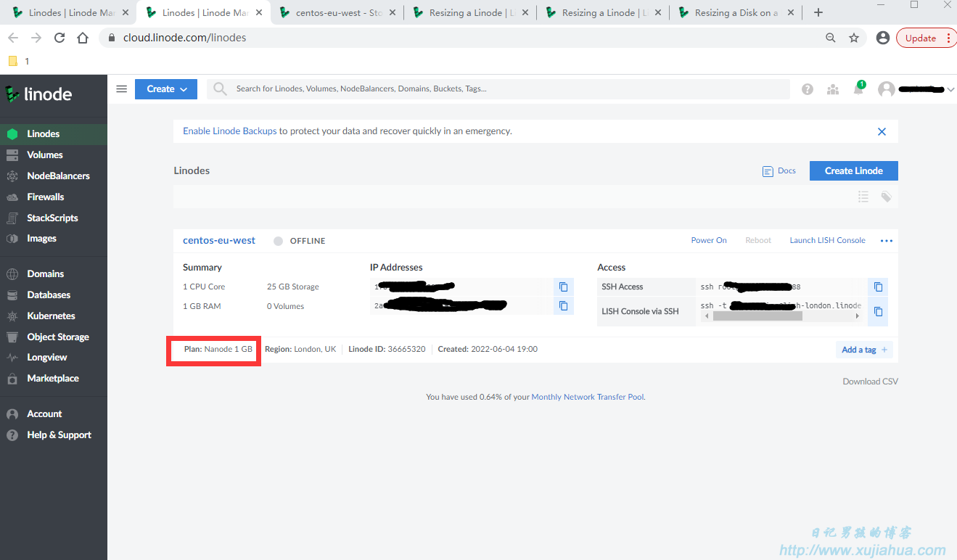Open the centos-eu-west Linode link
This screenshot has width=957, height=560.
pyautogui.click(x=219, y=240)
